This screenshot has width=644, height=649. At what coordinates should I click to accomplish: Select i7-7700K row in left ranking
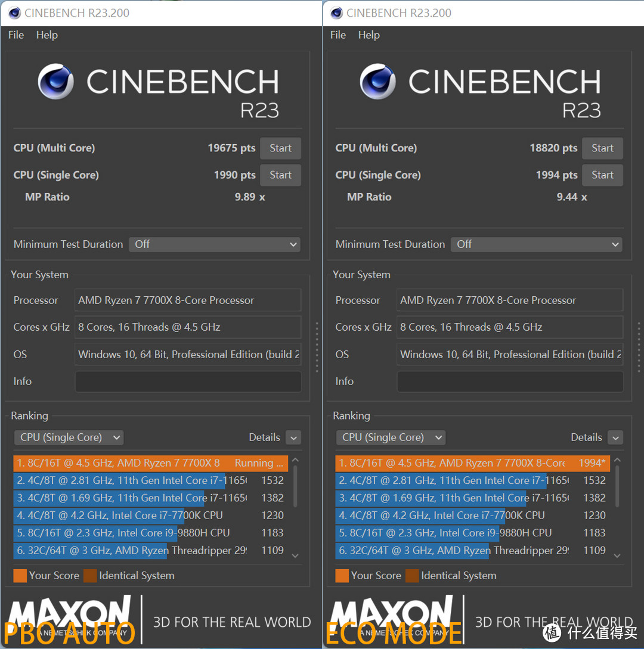(x=151, y=516)
